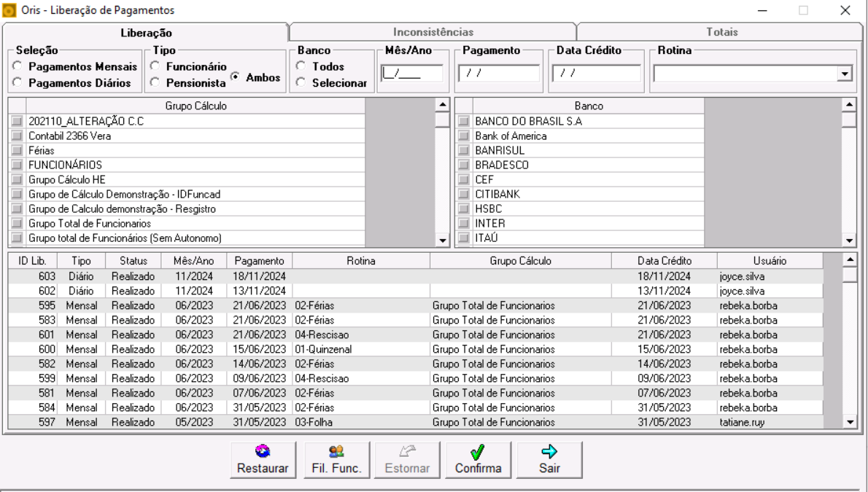Switch to the Inconsistências tab
The width and height of the screenshot is (868, 492).
(433, 32)
